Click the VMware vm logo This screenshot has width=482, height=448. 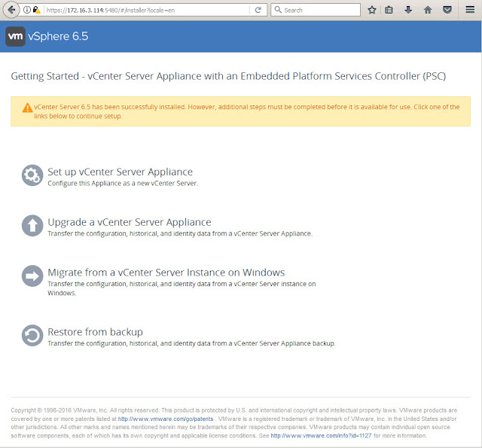tap(15, 36)
